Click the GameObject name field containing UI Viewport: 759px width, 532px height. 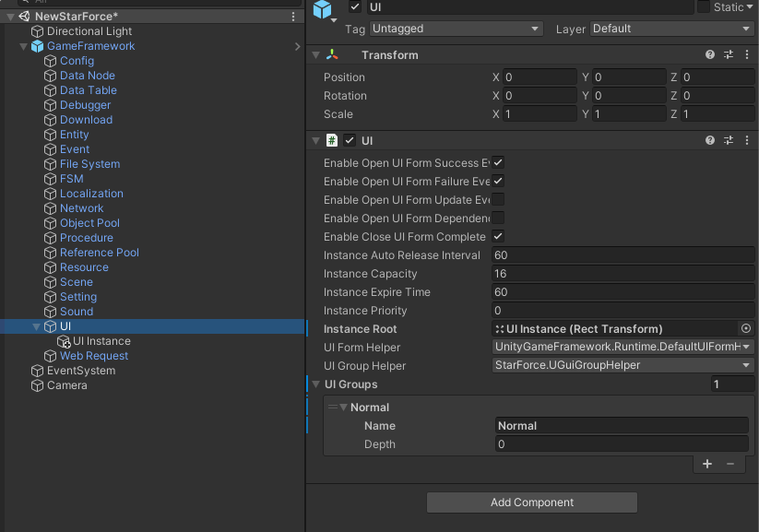coord(530,6)
